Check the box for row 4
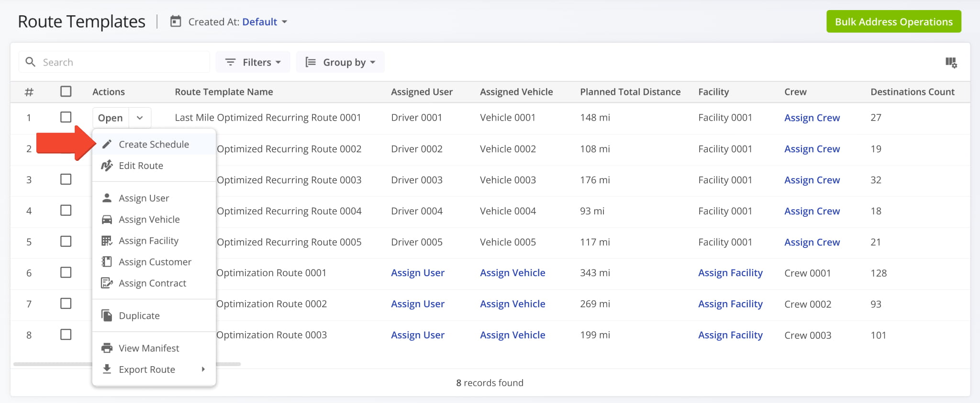 pos(66,211)
